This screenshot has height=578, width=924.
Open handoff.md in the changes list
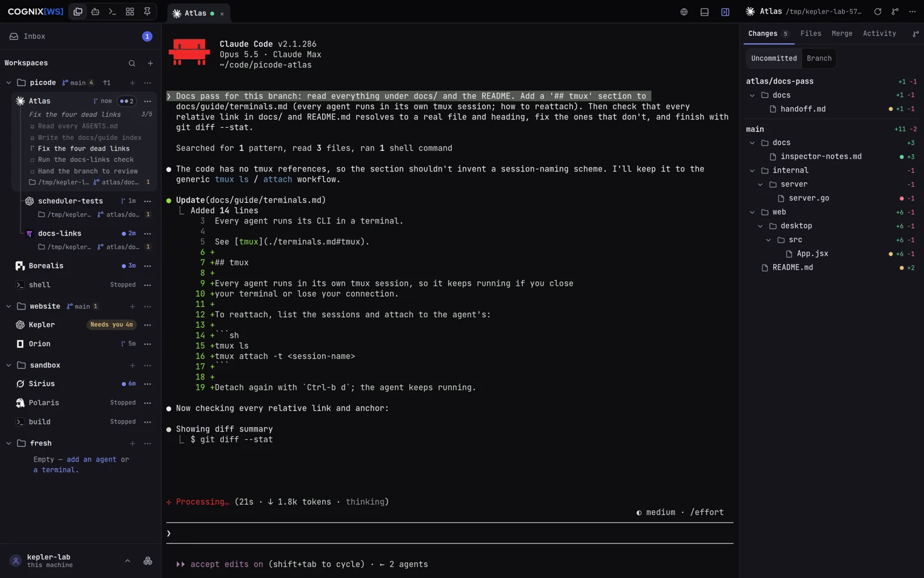point(832,109)
